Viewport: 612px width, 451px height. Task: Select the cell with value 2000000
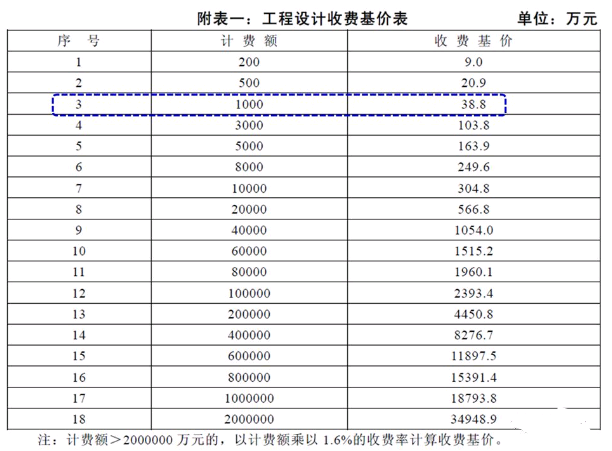pyautogui.click(x=249, y=419)
